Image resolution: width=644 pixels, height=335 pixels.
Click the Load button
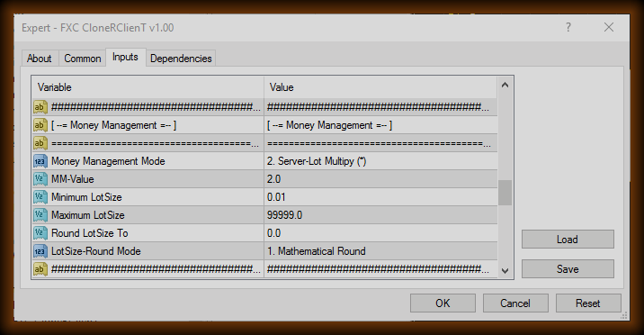click(568, 240)
